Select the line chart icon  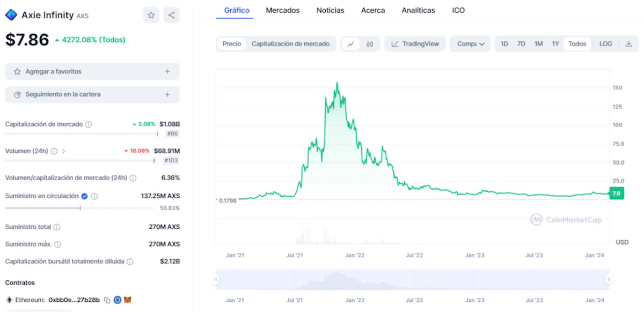coord(352,43)
